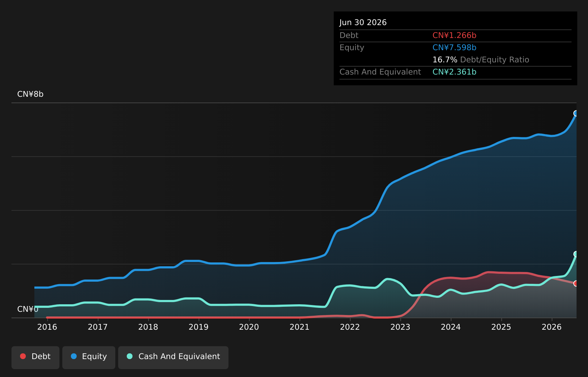Viewport: 588px width, 377px height.
Task: Click the Equity value CN¥7.598b
Action: tap(454, 48)
